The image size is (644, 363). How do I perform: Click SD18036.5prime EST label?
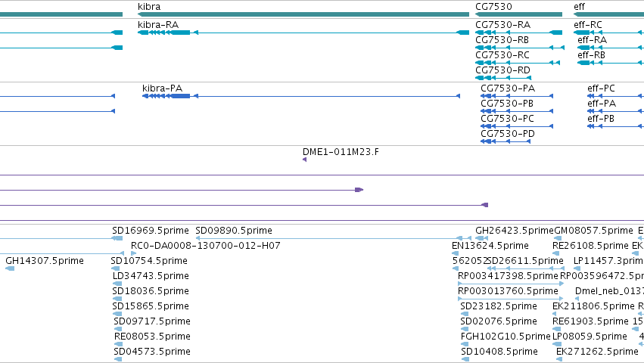[x=151, y=291]
